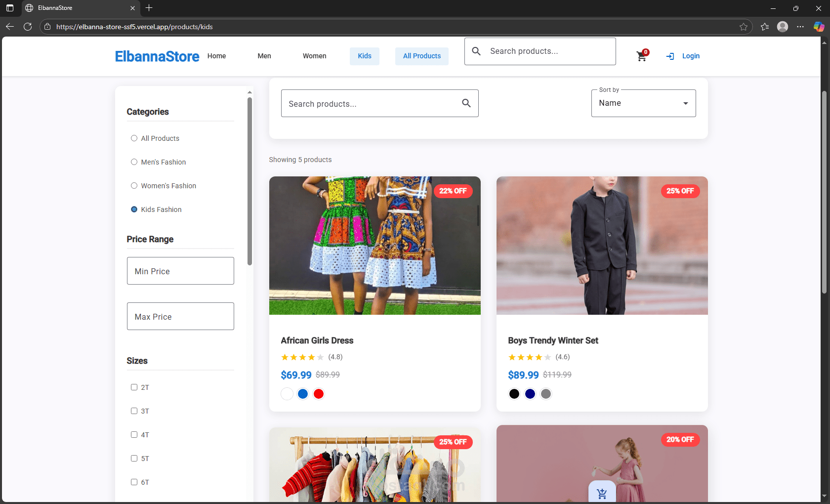Click the Min Price input

[180, 271]
